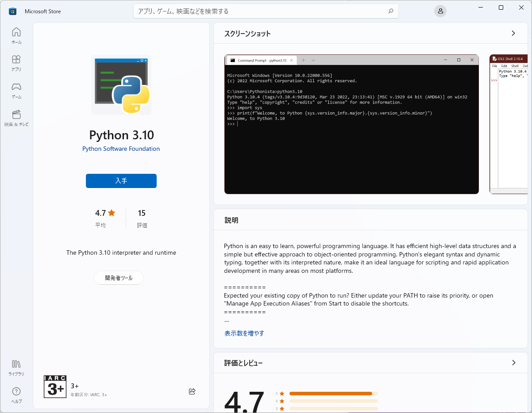This screenshot has height=413, width=532.
Task: Expand the screenshots (スクリーンショット) section chevron
Action: [x=513, y=33]
